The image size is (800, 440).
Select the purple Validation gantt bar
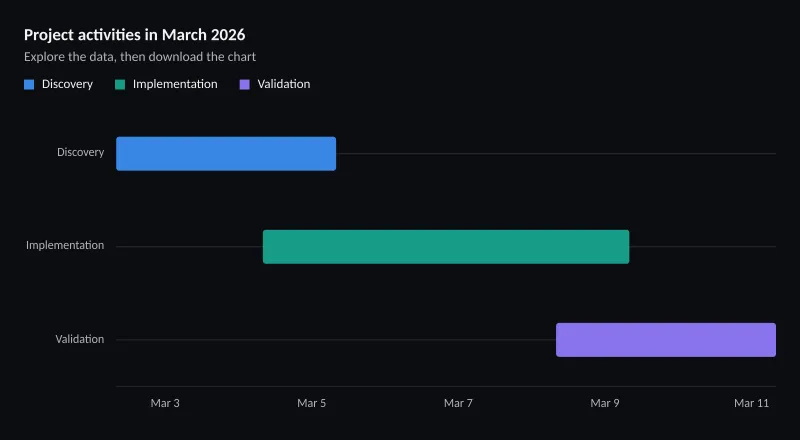(666, 340)
